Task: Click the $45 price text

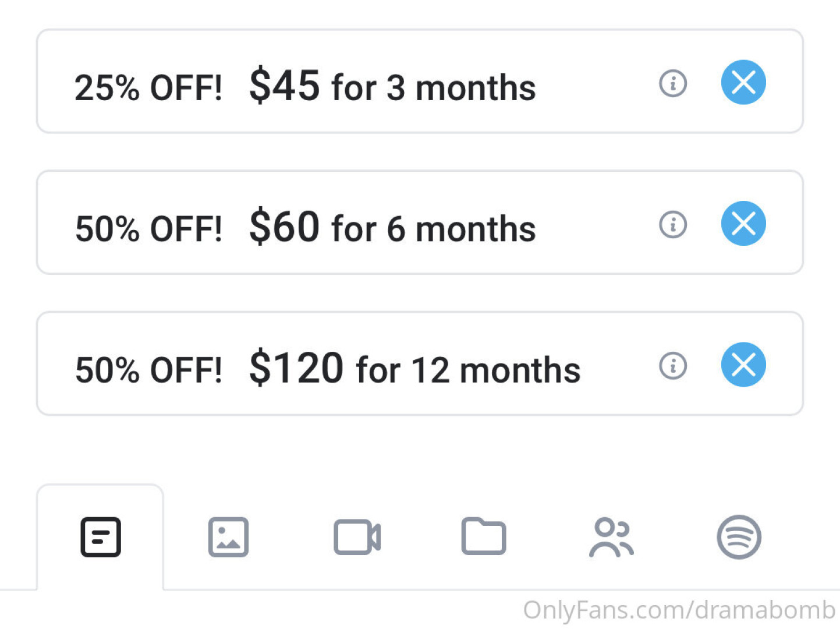Action: pyautogui.click(x=284, y=86)
